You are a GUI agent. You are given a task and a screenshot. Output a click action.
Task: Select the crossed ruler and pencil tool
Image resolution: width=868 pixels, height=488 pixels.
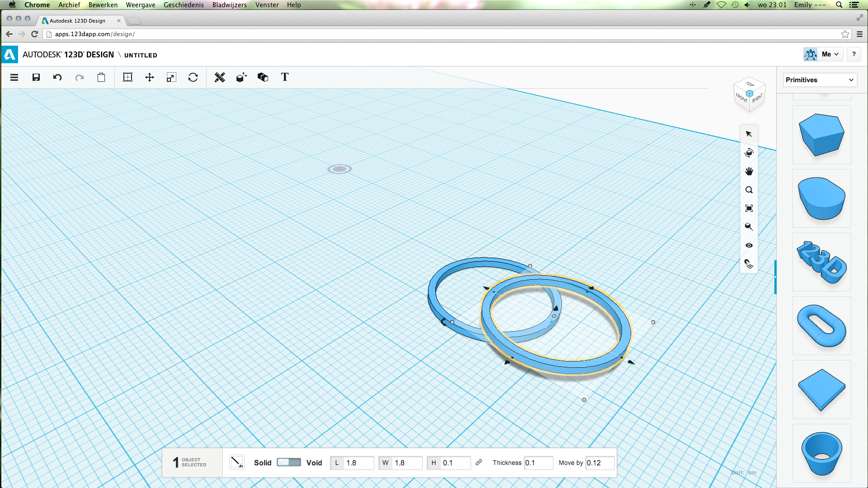click(x=220, y=77)
